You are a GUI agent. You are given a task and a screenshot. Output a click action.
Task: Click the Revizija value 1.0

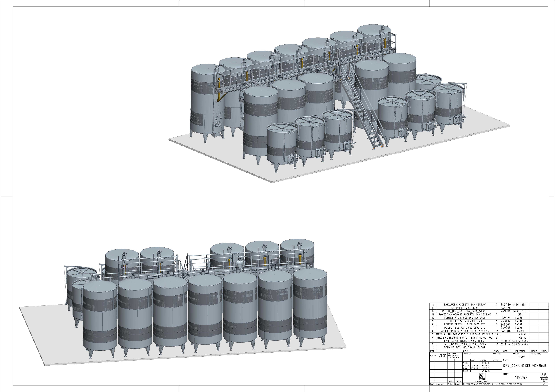(544, 381)
